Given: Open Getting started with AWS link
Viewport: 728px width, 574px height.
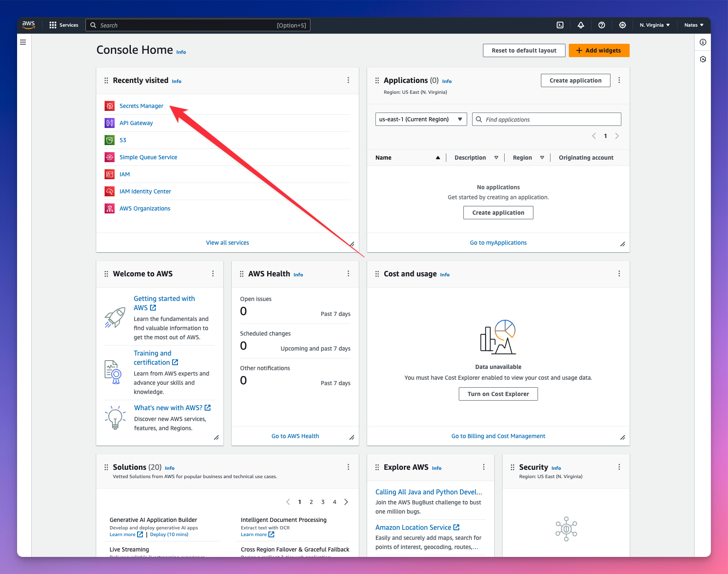Looking at the screenshot, I should point(164,303).
